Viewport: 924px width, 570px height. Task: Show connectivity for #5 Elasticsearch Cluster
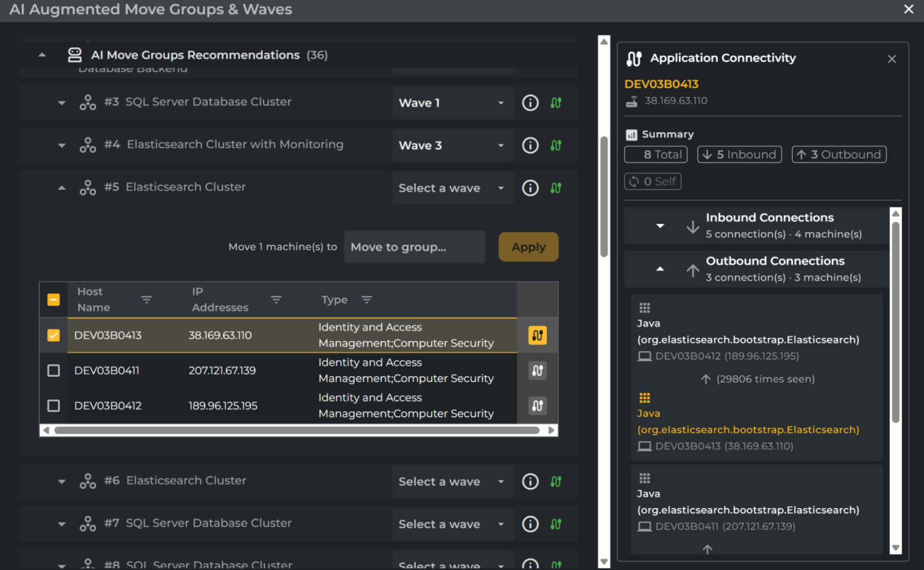coord(556,188)
